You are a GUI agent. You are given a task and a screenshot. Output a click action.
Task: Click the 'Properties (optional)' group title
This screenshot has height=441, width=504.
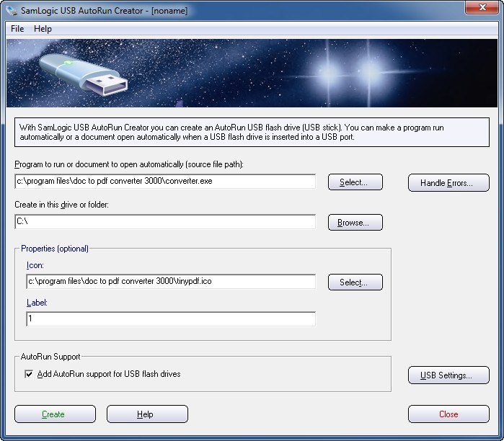(55, 249)
